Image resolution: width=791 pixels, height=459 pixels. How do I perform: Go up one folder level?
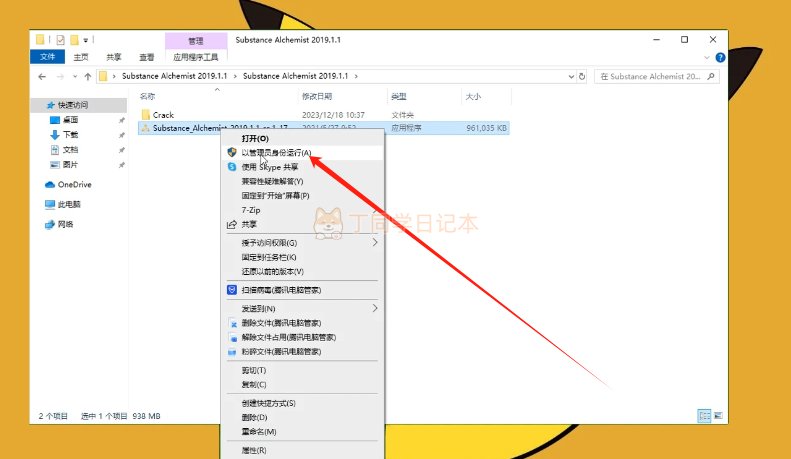(88, 77)
